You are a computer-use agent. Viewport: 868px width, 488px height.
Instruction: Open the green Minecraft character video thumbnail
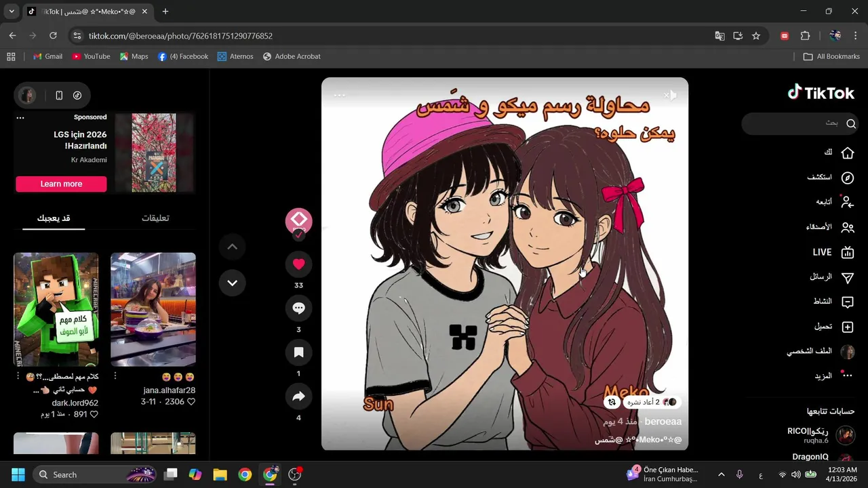pos(56,310)
